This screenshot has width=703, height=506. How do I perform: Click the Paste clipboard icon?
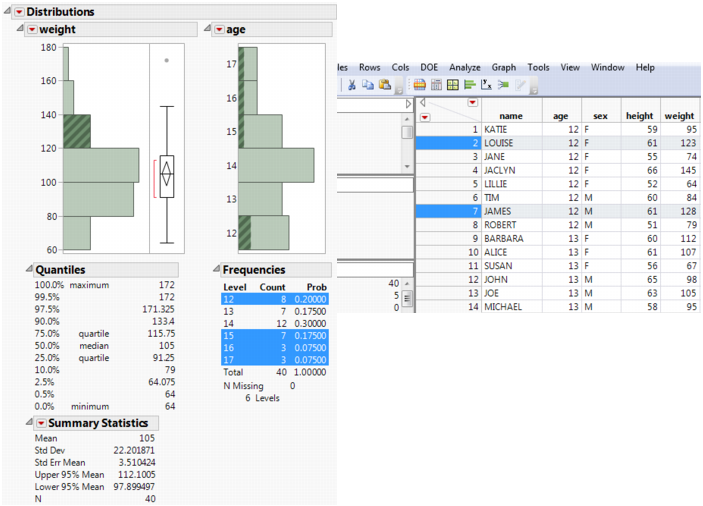(x=385, y=85)
